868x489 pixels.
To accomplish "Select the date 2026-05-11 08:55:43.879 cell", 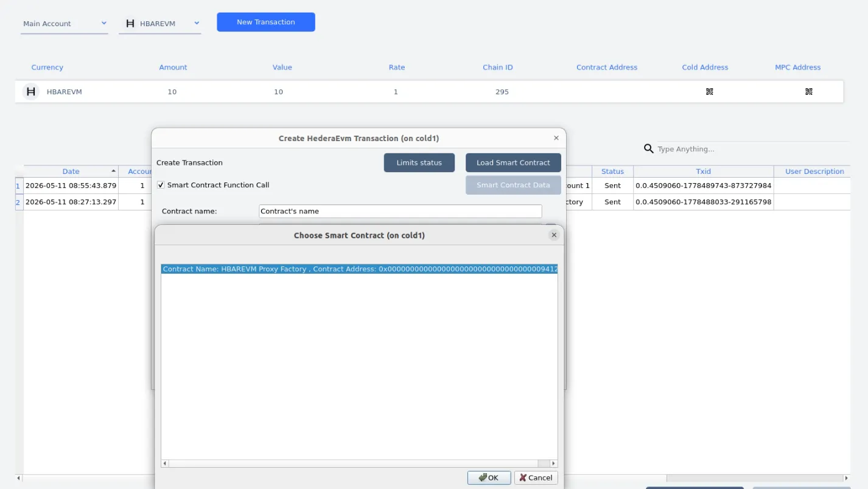I will 71,186.
